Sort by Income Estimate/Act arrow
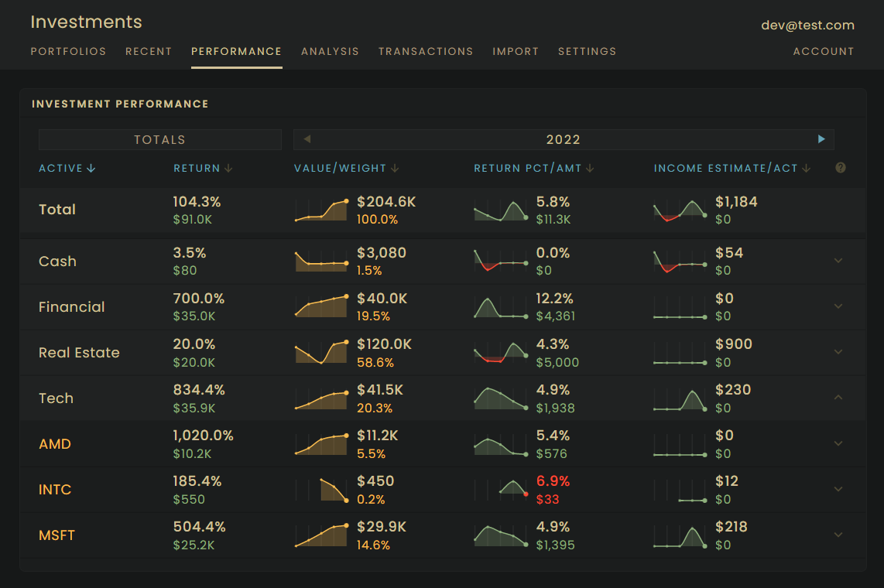Viewport: 884px width, 588px height. pyautogui.click(x=806, y=169)
